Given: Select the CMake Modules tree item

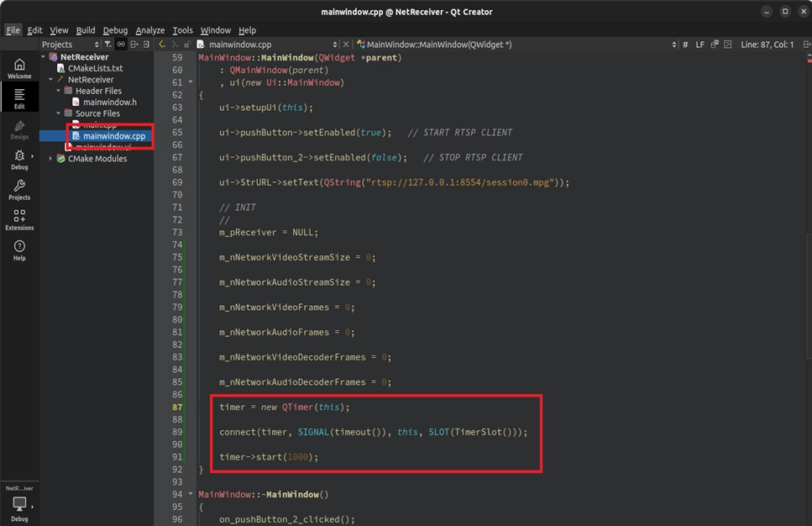Looking at the screenshot, I should (97, 159).
